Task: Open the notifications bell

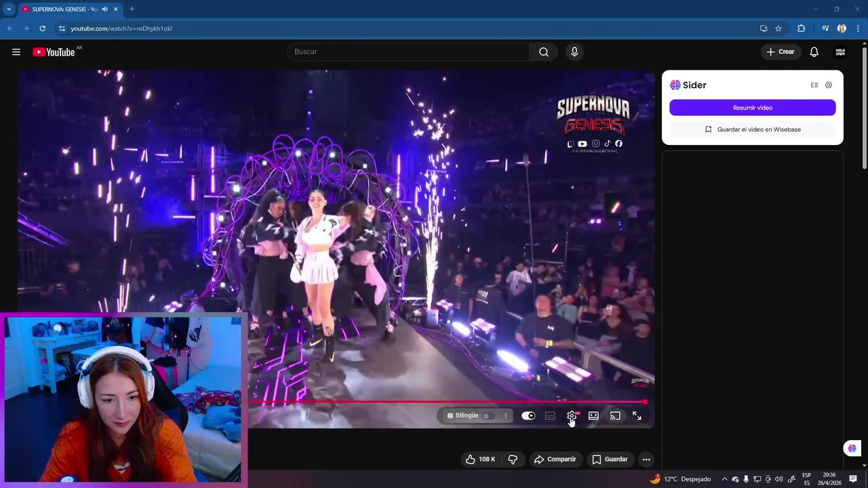Action: pyautogui.click(x=814, y=52)
